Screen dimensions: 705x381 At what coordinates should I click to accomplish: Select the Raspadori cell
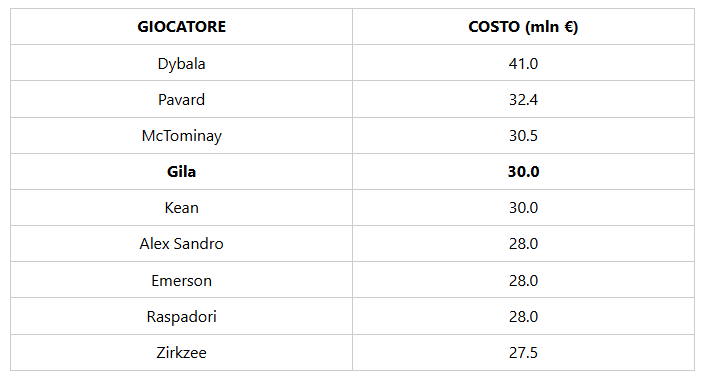(x=181, y=316)
